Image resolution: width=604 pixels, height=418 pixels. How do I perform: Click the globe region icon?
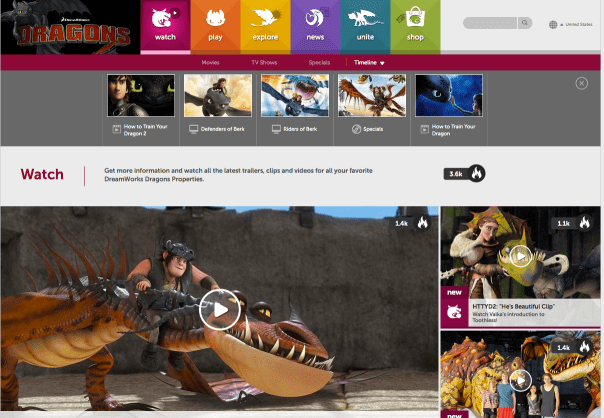click(553, 25)
